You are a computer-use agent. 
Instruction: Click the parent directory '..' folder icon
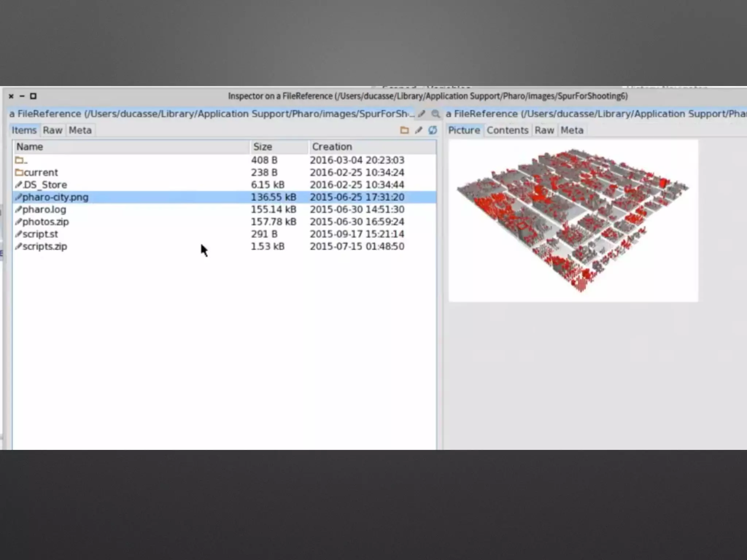coord(19,160)
